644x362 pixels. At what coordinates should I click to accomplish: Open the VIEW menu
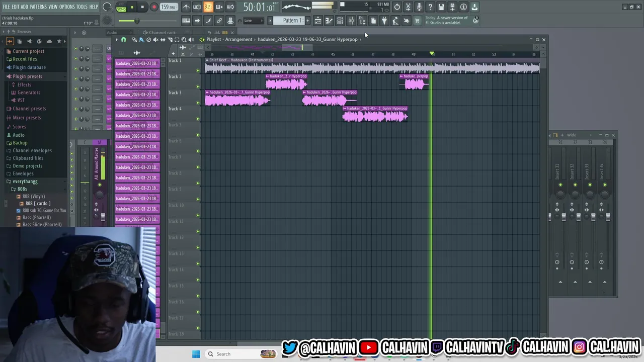click(x=53, y=7)
